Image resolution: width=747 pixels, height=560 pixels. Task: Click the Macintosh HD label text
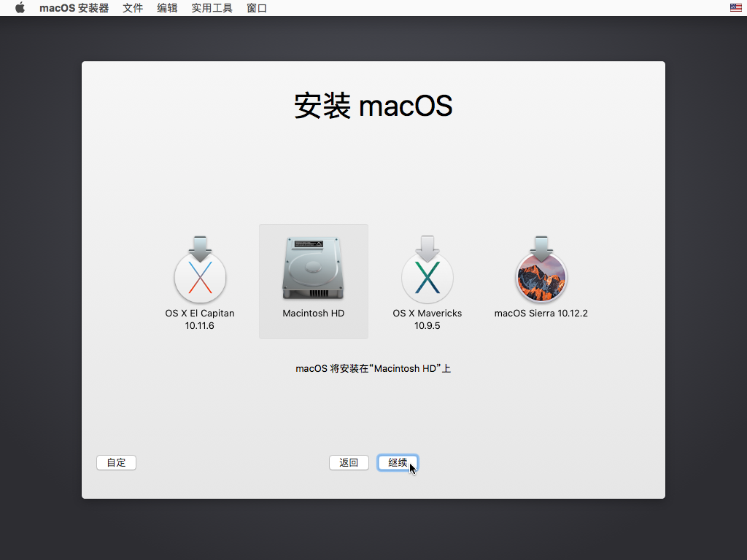[314, 314]
